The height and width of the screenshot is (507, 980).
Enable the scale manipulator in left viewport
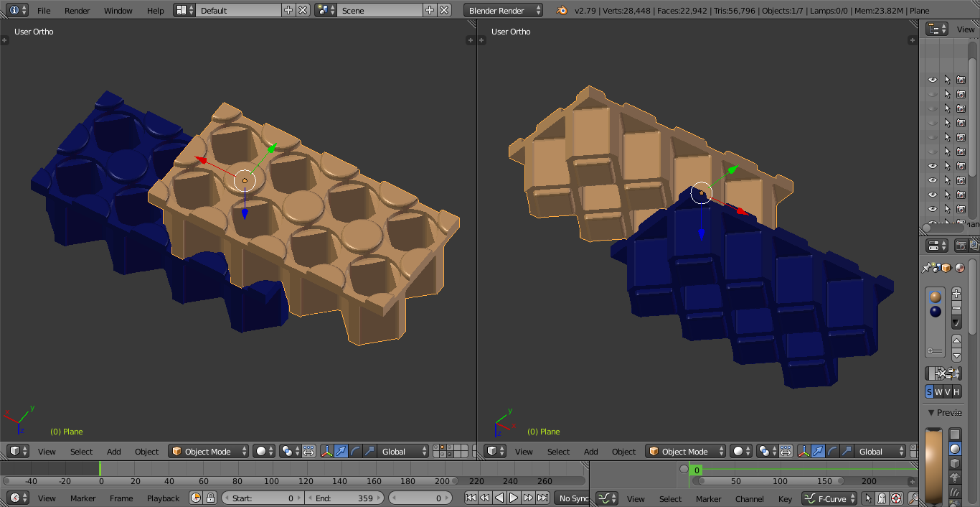[369, 451]
